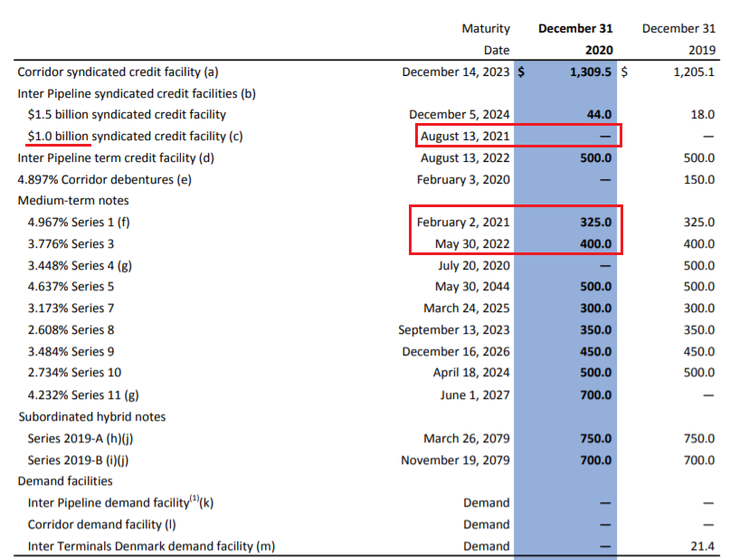
Task: Click '3.484% Series 9' label
Action: coord(71,352)
